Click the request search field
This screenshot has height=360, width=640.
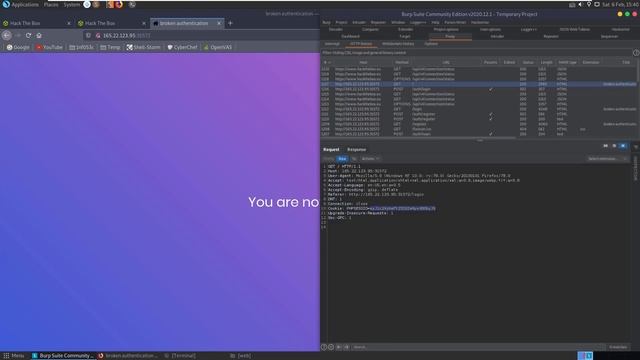coord(478,347)
